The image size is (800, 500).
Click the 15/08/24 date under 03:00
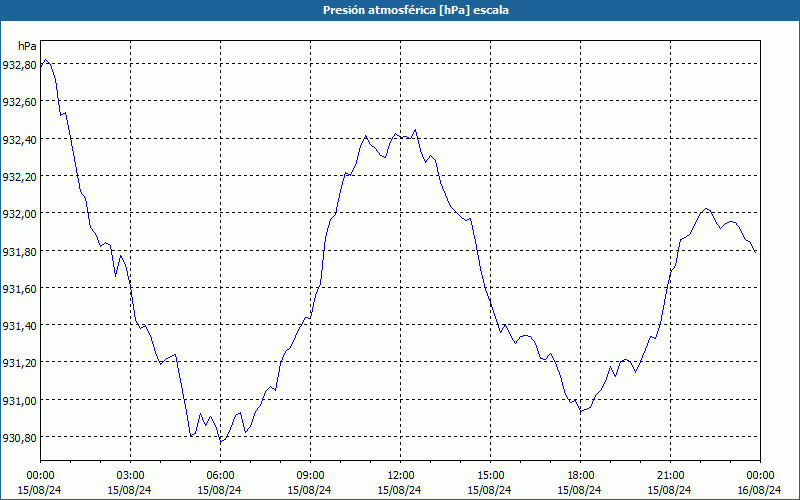click(130, 490)
